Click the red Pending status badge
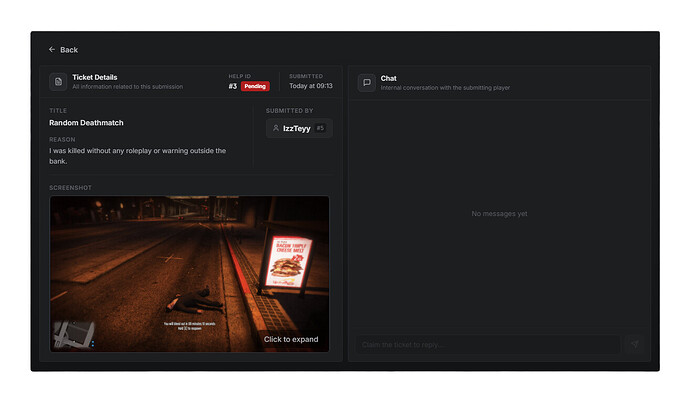 click(255, 86)
